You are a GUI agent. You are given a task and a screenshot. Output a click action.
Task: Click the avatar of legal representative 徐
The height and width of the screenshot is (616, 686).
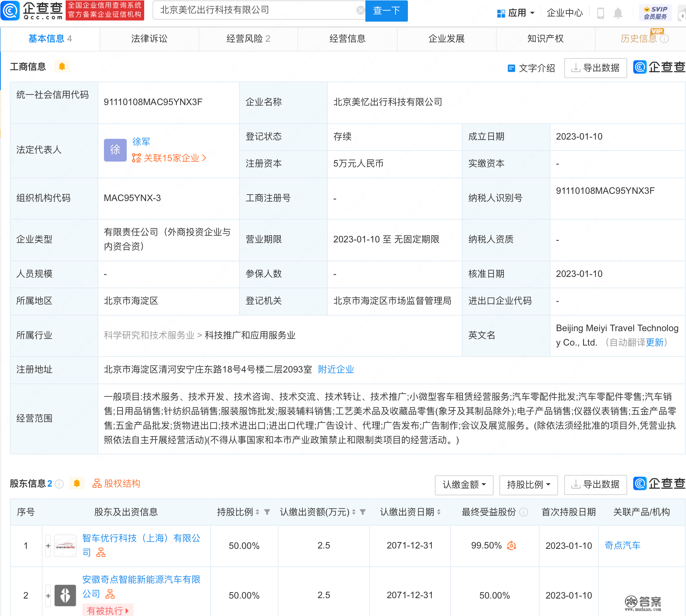point(115,150)
